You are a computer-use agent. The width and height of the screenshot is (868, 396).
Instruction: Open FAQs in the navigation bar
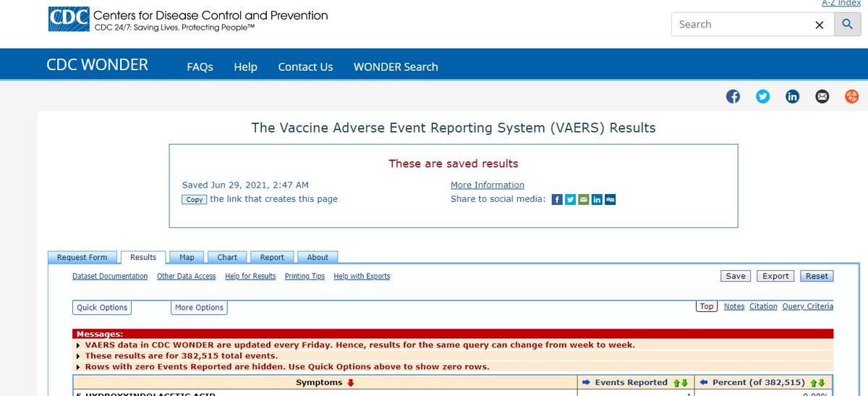pos(200,67)
